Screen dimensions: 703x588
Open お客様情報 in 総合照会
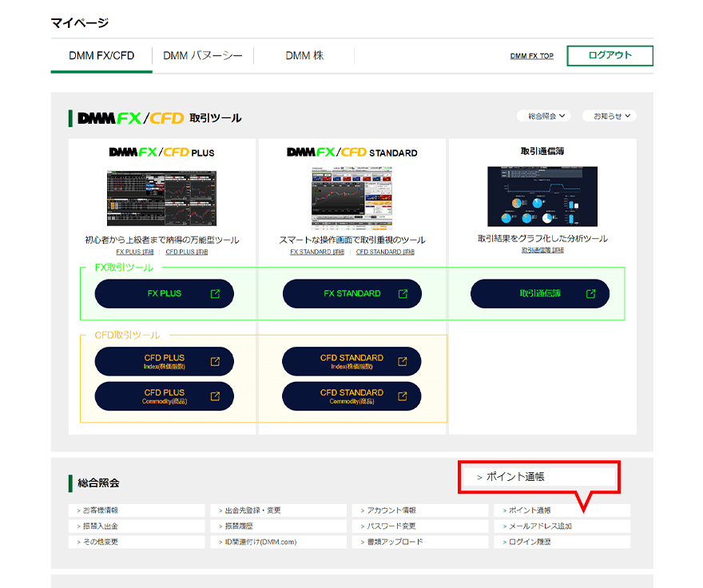[x=137, y=511]
